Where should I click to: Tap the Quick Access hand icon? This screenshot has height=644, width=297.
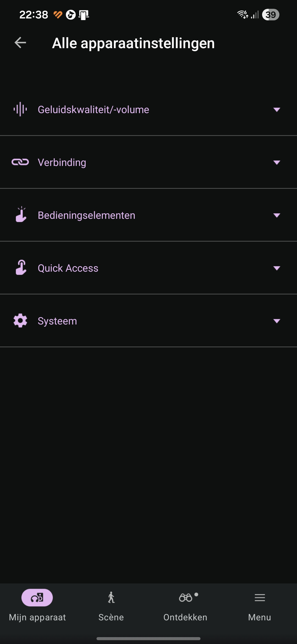pos(21,268)
